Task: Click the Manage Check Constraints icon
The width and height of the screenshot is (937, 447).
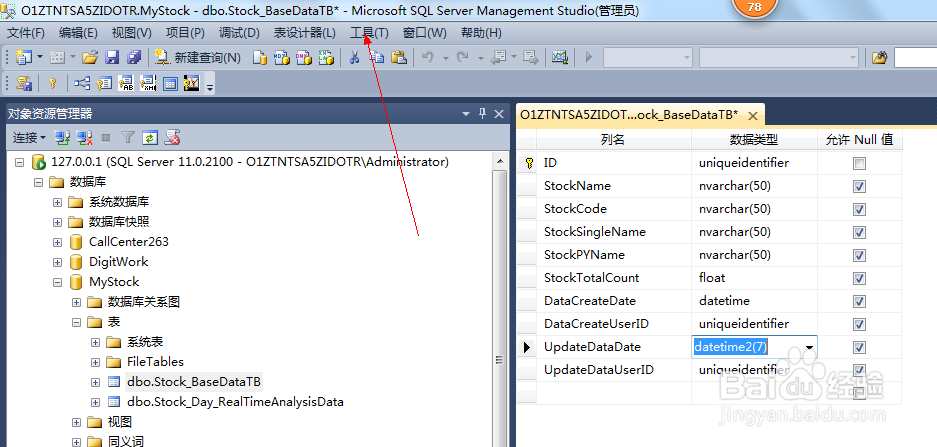Action: (x=170, y=83)
